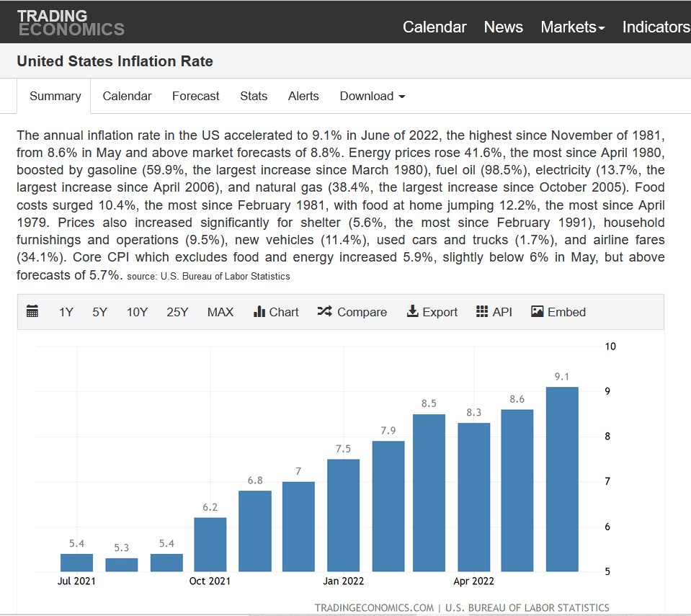Open the calendar date-range icon
The height and width of the screenshot is (616, 691).
32,312
